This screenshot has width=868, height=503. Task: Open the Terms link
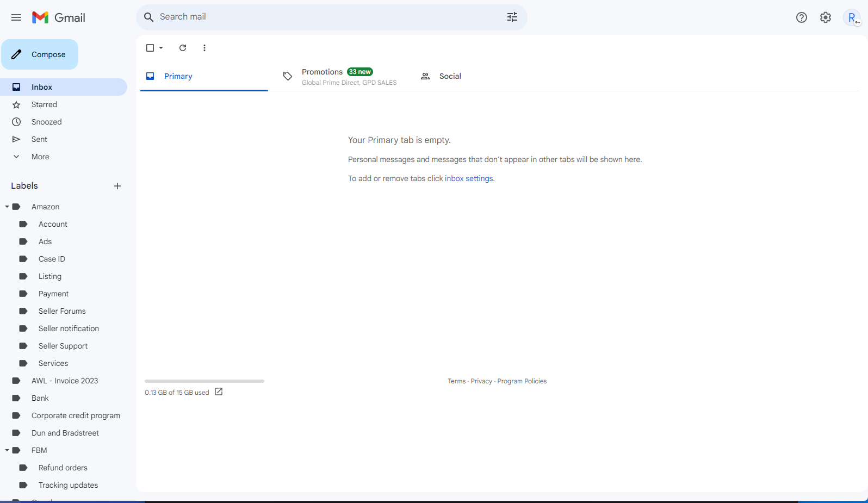[x=457, y=381]
